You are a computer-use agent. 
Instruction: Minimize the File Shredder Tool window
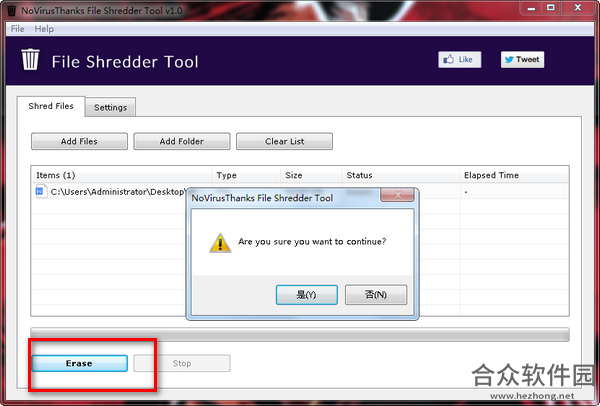(x=531, y=8)
